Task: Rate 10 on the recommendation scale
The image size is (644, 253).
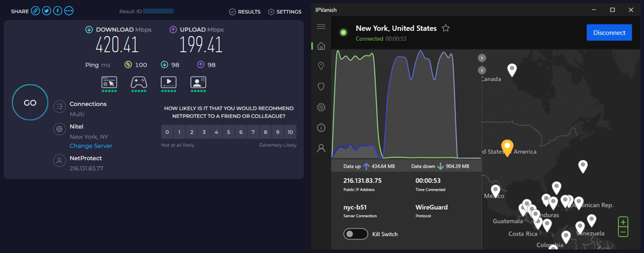Action: [291, 132]
